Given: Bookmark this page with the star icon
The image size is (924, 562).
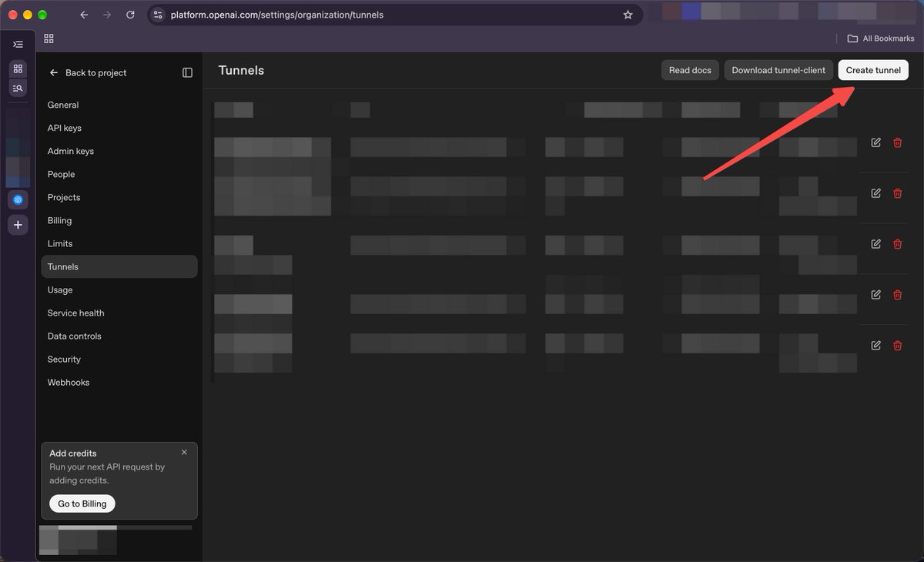Looking at the screenshot, I should 628,15.
